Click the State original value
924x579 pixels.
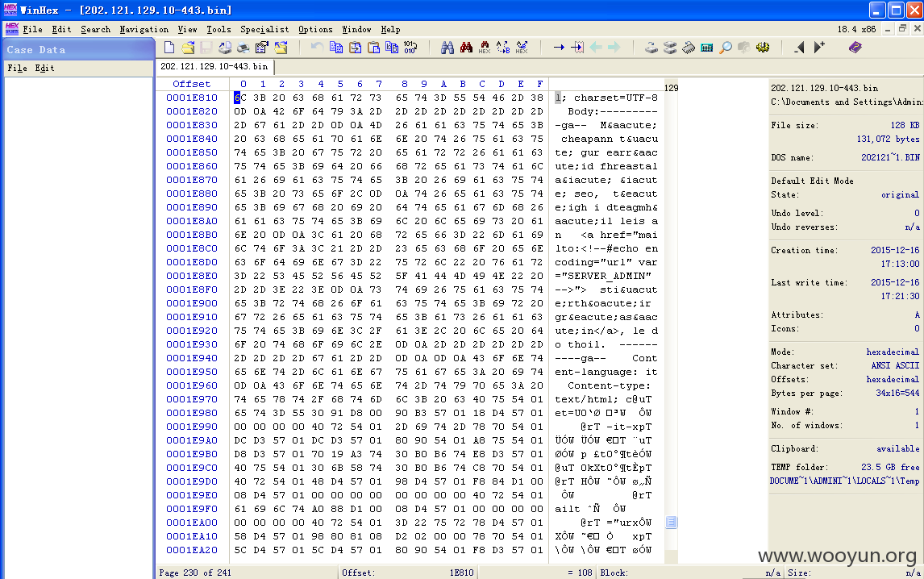pyautogui.click(x=900, y=195)
